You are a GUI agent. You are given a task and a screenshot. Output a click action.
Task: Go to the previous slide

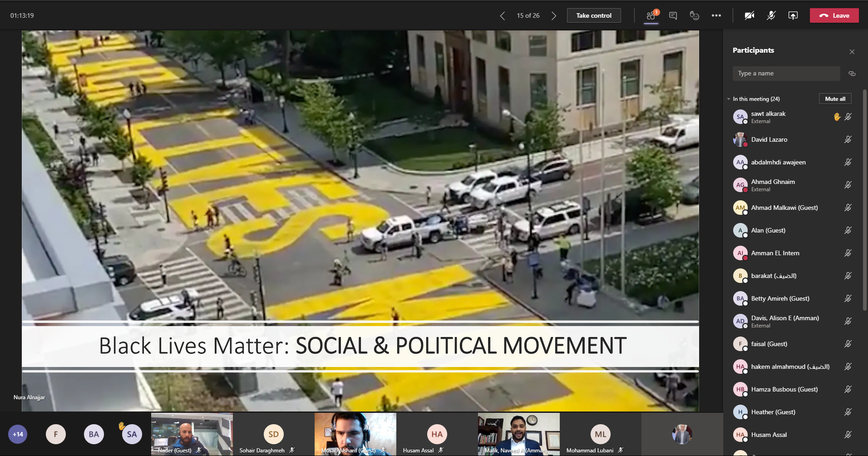[x=502, y=16]
